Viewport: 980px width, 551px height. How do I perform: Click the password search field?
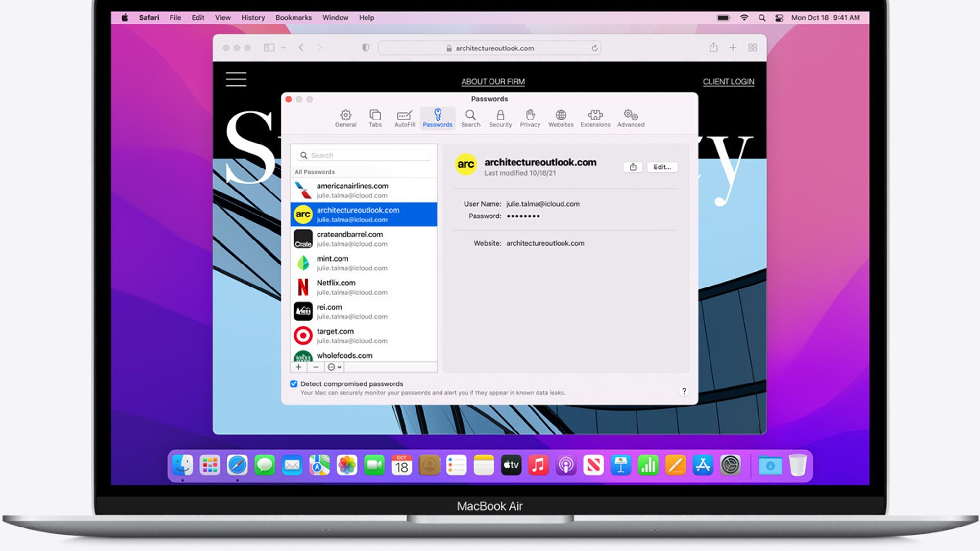click(x=364, y=155)
